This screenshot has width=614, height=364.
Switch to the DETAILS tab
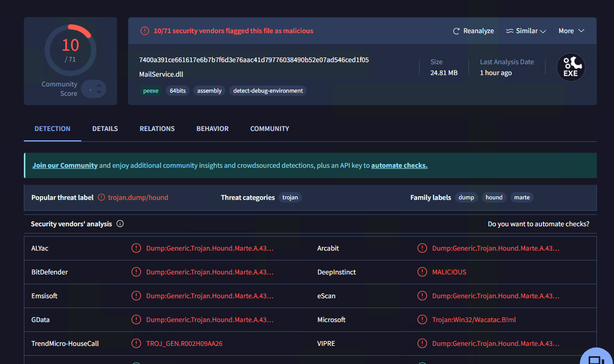point(105,128)
